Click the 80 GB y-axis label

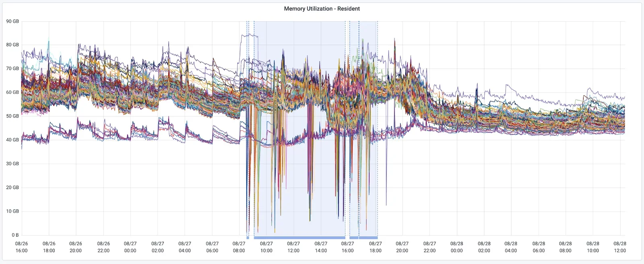(x=12, y=45)
